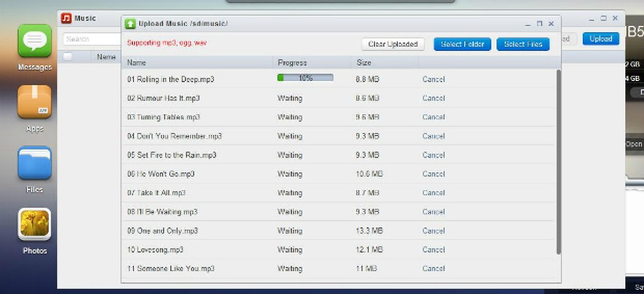The height and width of the screenshot is (294, 644).
Task: Click the 'Supporting mp3, ogg, wav' notice
Action: (167, 43)
